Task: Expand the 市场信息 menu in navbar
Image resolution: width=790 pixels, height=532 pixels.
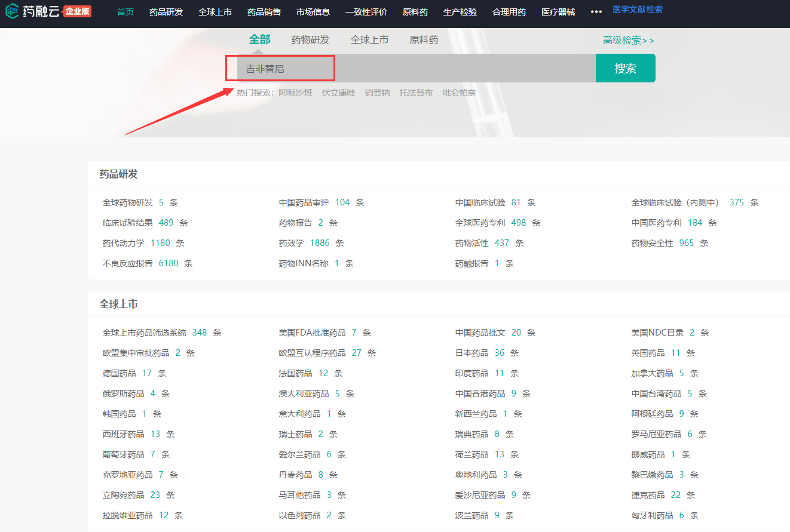Action: tap(313, 12)
